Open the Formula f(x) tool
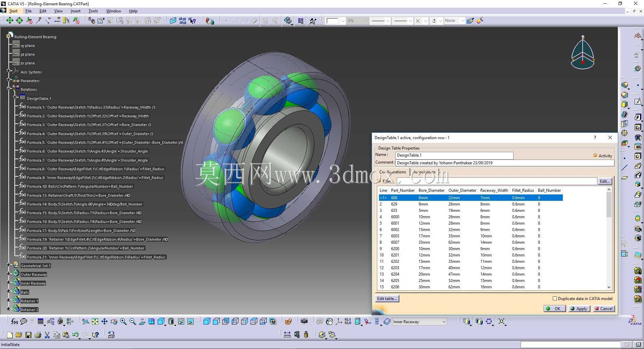The width and height of the screenshot is (644, 349). point(14,322)
